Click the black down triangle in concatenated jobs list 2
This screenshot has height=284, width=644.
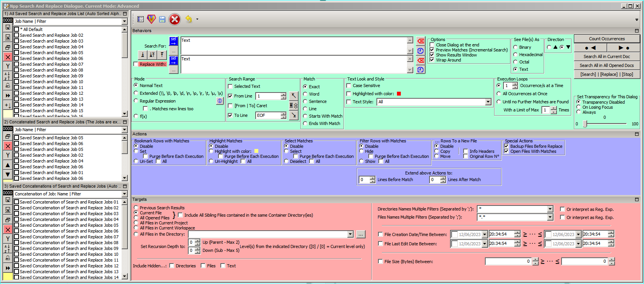(8, 175)
